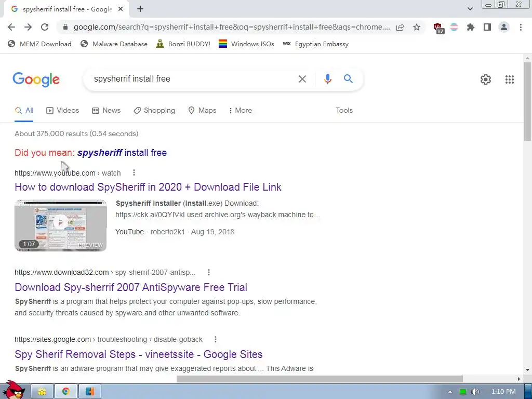The width and height of the screenshot is (532, 399).
Task: Click the scroll down arrow
Action: click(527, 370)
